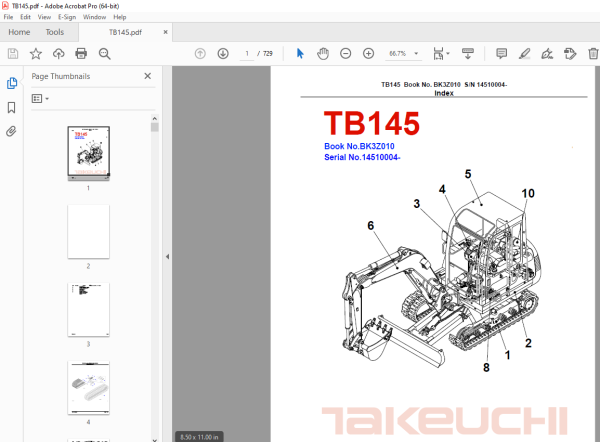Switch to the Home tab
The image size is (600, 442).
tap(19, 32)
